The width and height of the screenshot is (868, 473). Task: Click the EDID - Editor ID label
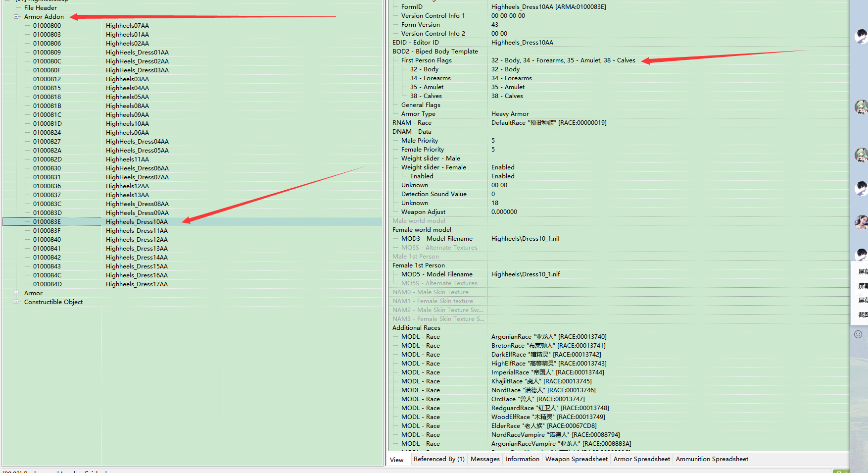pyautogui.click(x=416, y=42)
